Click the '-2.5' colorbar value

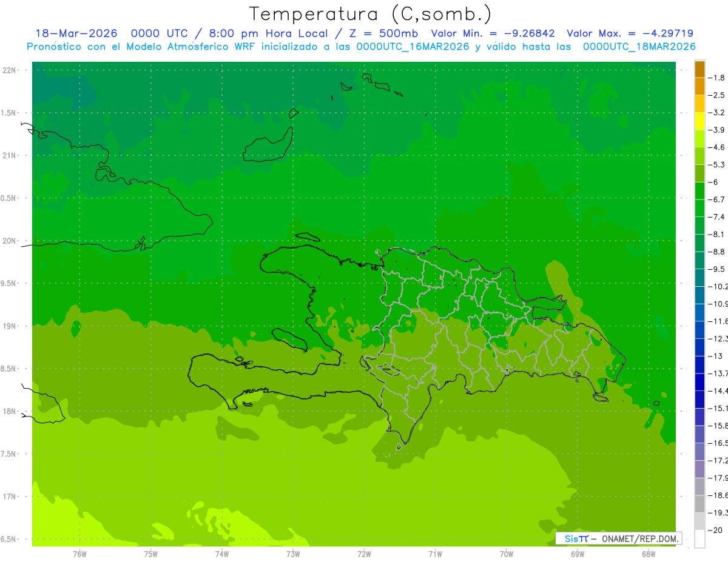click(717, 95)
